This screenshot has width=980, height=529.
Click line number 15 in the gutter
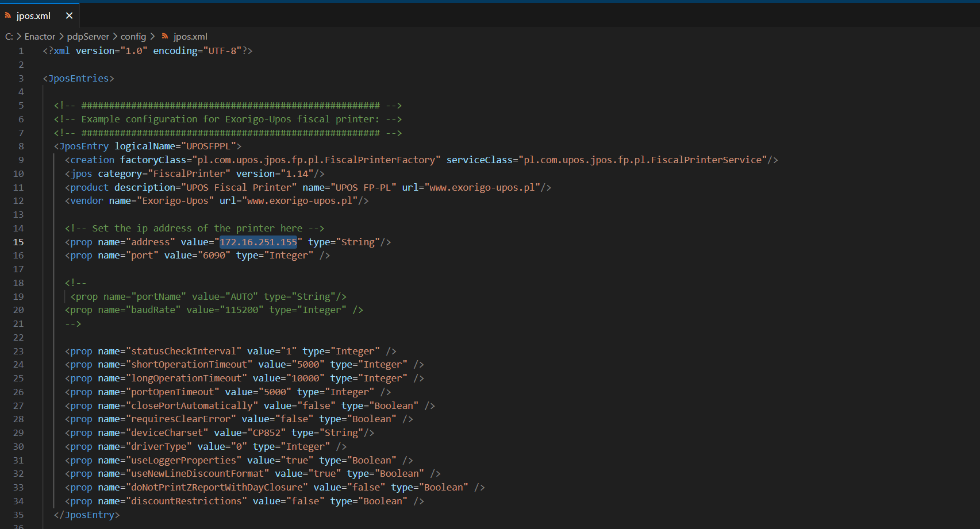18,242
